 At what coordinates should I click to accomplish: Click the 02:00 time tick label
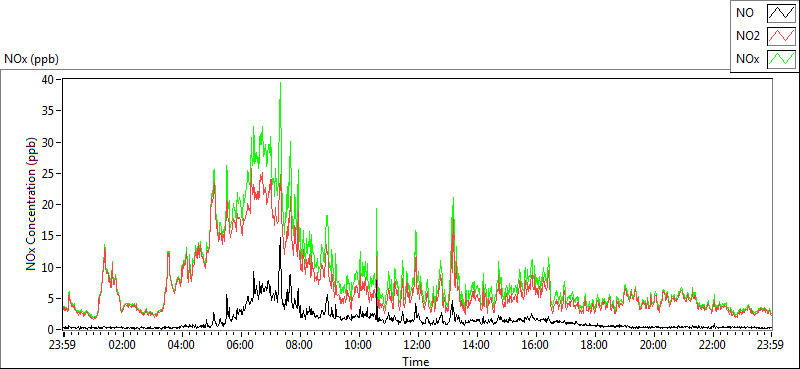pos(123,345)
